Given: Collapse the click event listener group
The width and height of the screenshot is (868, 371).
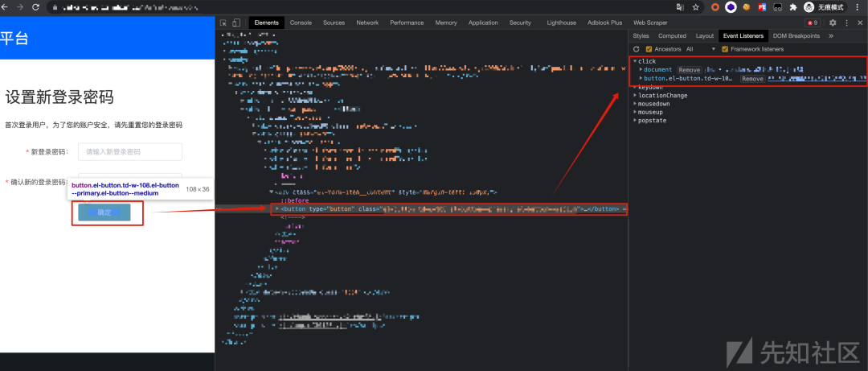Looking at the screenshot, I should (x=635, y=61).
